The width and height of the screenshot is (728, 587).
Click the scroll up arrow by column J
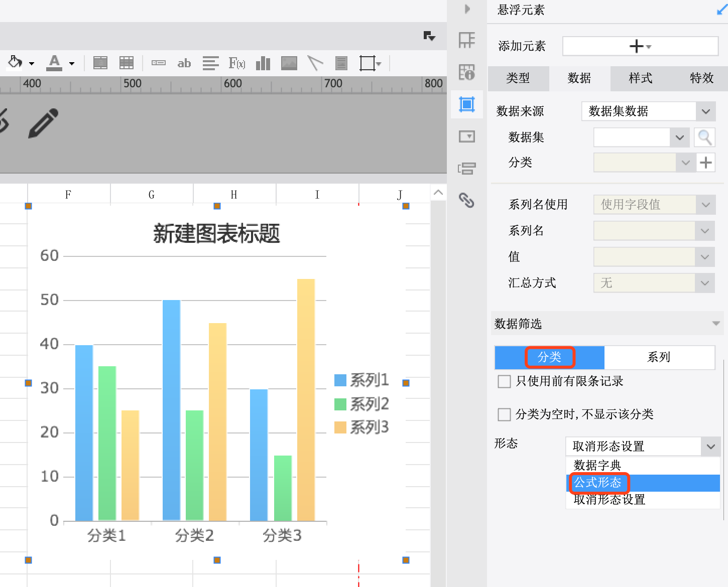[438, 193]
